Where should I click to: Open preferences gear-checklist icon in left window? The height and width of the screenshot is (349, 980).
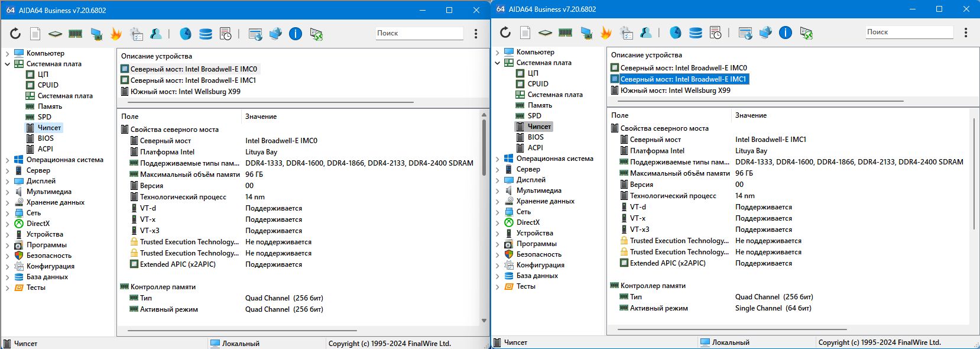[x=137, y=34]
